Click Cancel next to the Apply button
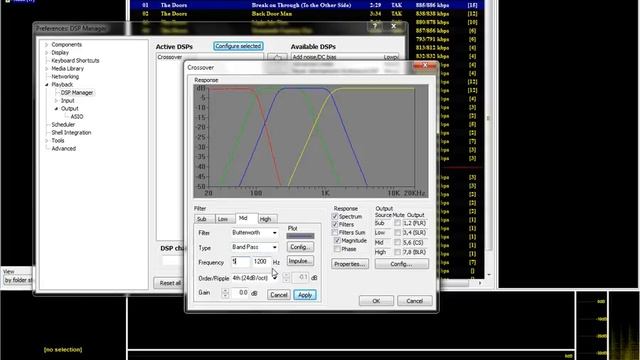This screenshot has height=360, width=640. tap(279, 295)
